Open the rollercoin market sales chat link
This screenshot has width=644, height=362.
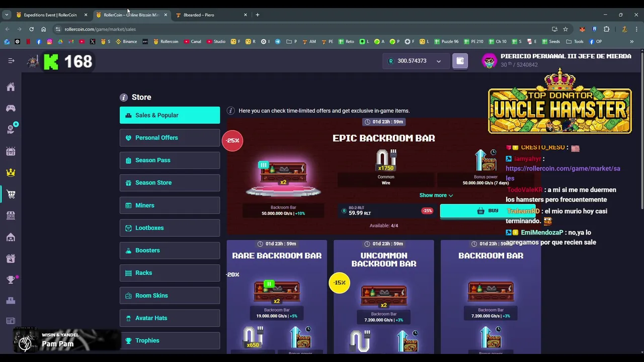click(562, 173)
